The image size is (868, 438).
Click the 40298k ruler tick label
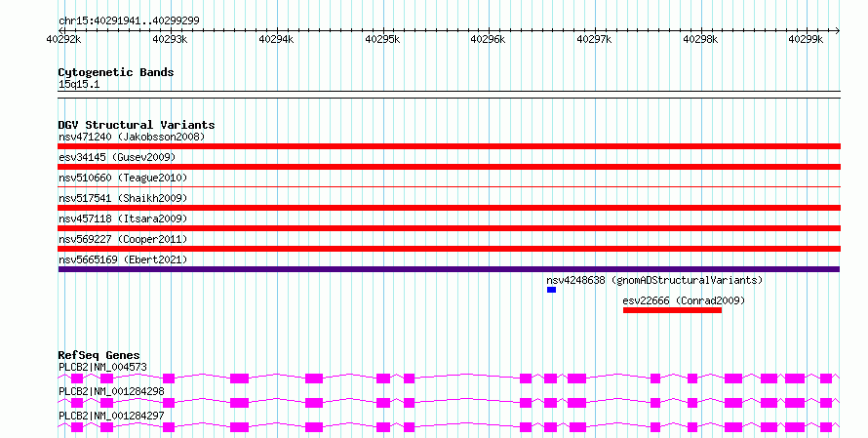pos(700,40)
